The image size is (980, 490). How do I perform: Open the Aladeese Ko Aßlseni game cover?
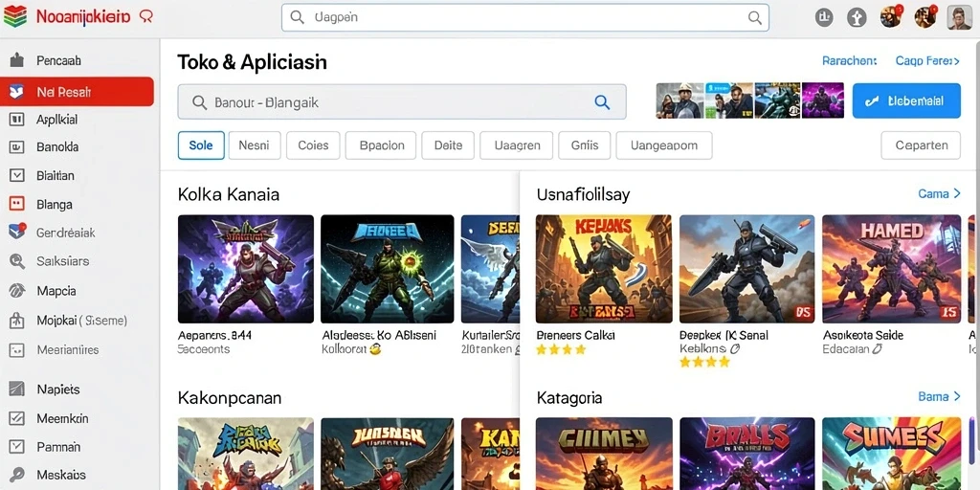pyautogui.click(x=388, y=269)
